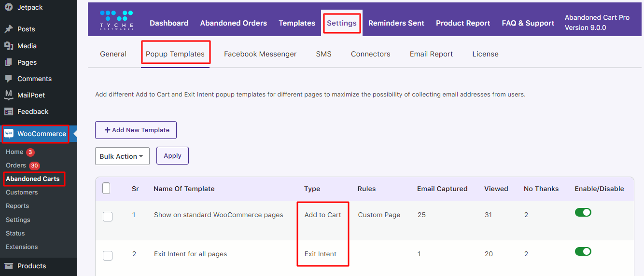Go to Abandoned Carts submenu
Viewport: 644px width, 276px height.
33,179
